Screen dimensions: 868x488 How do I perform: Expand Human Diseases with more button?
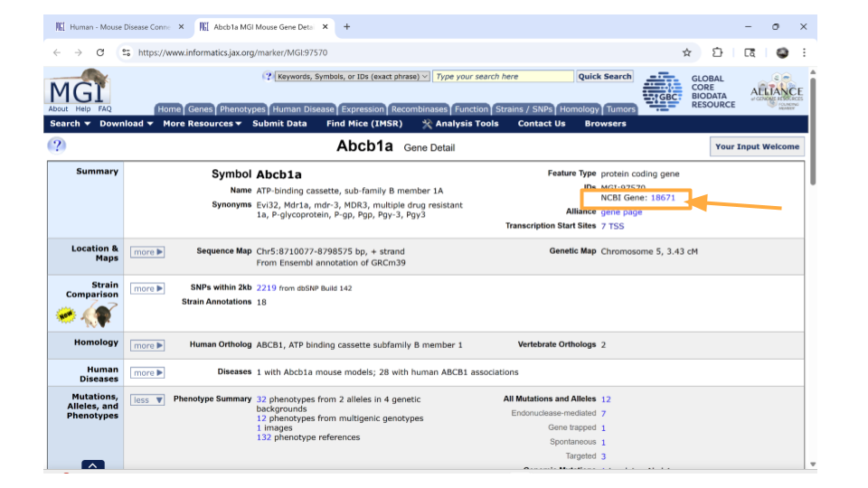point(147,373)
